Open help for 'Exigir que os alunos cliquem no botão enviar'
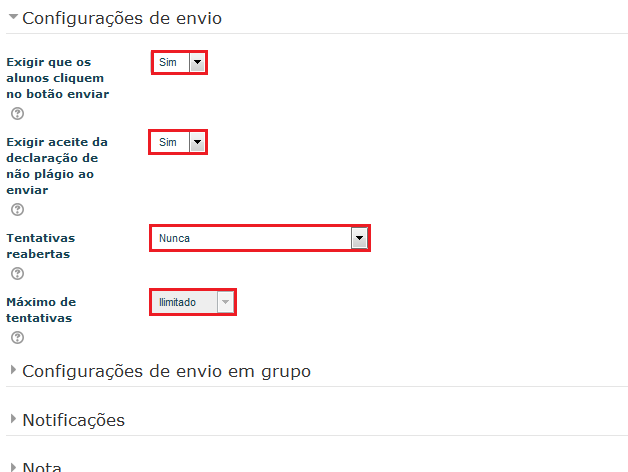 click(x=17, y=113)
